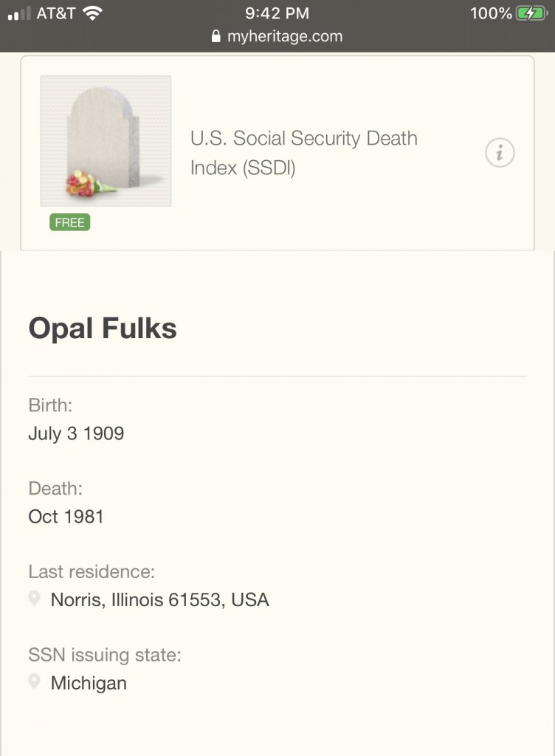Click the Michigan issuing state value
555x756 pixels.
(x=89, y=683)
